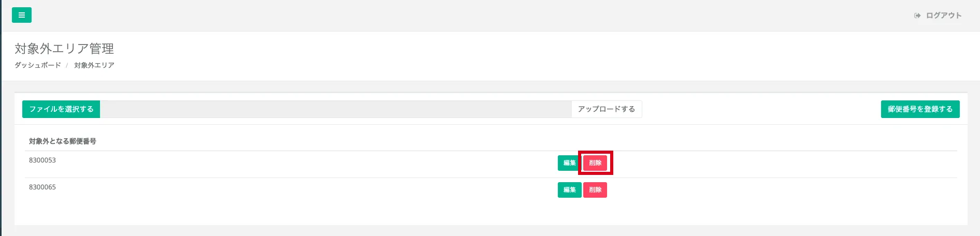Click the breadcrumb slash separator
Viewport: 980px width, 236px height.
coord(67,65)
